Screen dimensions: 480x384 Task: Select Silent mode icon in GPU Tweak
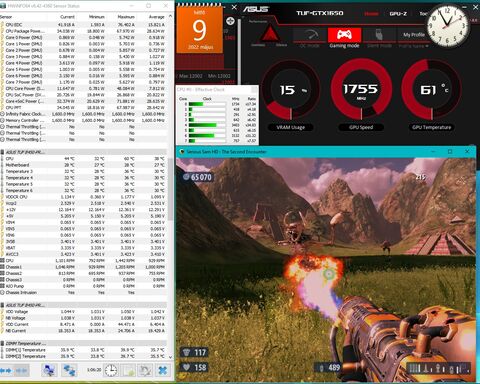[379, 35]
